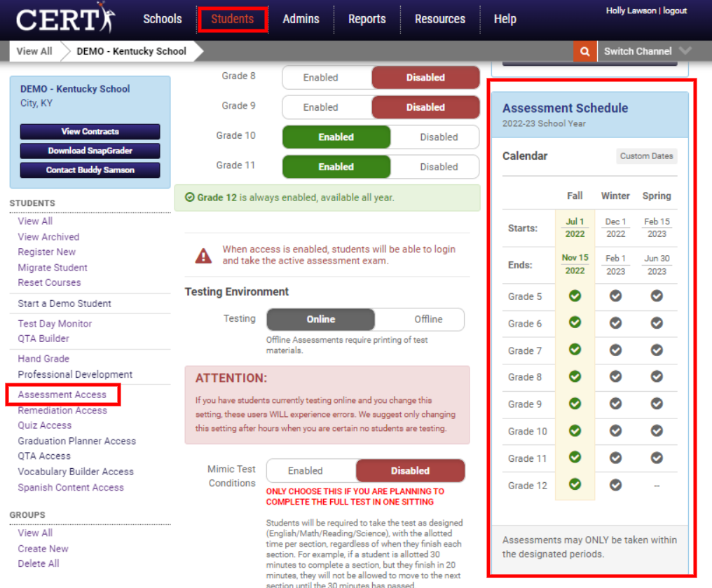
Task: Click the orange search icon
Action: click(583, 51)
